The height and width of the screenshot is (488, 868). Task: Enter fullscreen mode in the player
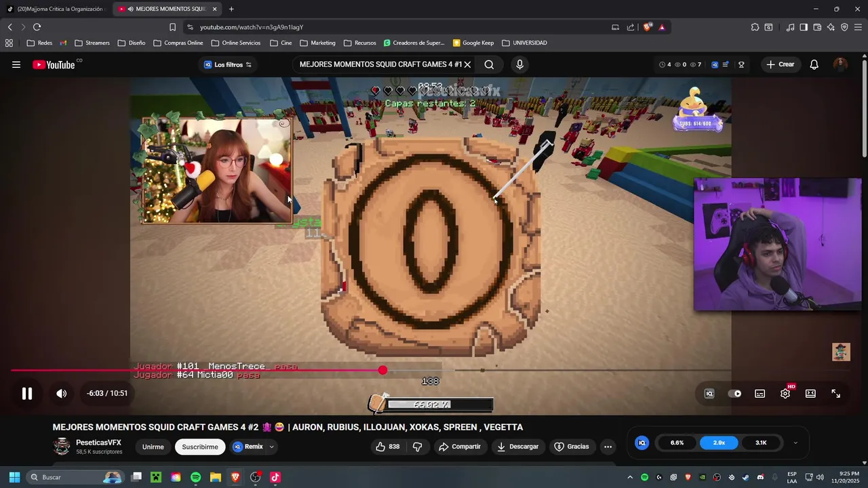coord(835,393)
